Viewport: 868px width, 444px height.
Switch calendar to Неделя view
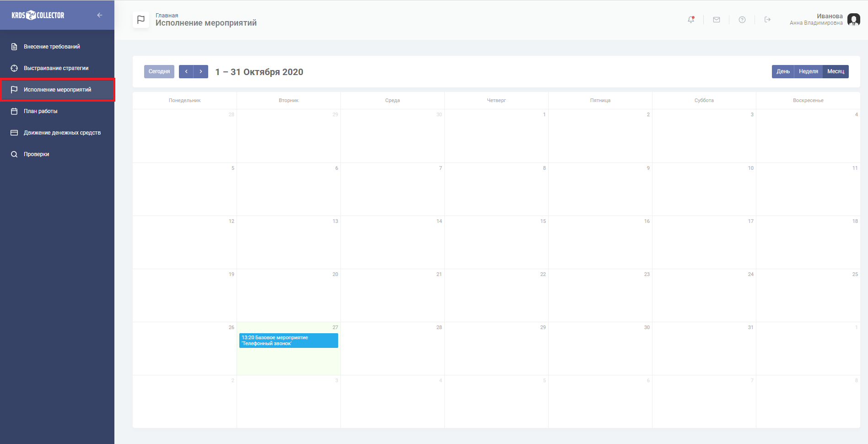click(x=808, y=71)
